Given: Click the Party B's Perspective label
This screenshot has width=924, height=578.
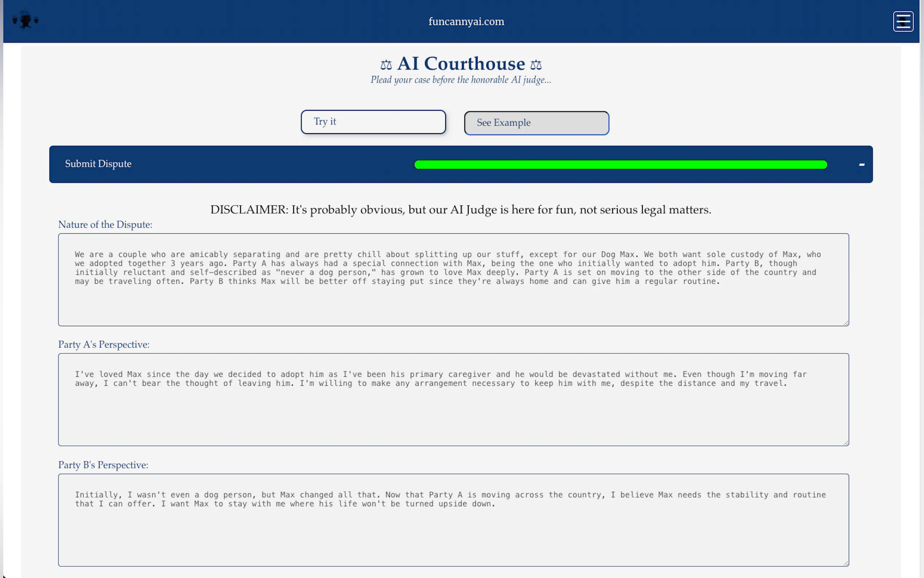Looking at the screenshot, I should click(103, 465).
